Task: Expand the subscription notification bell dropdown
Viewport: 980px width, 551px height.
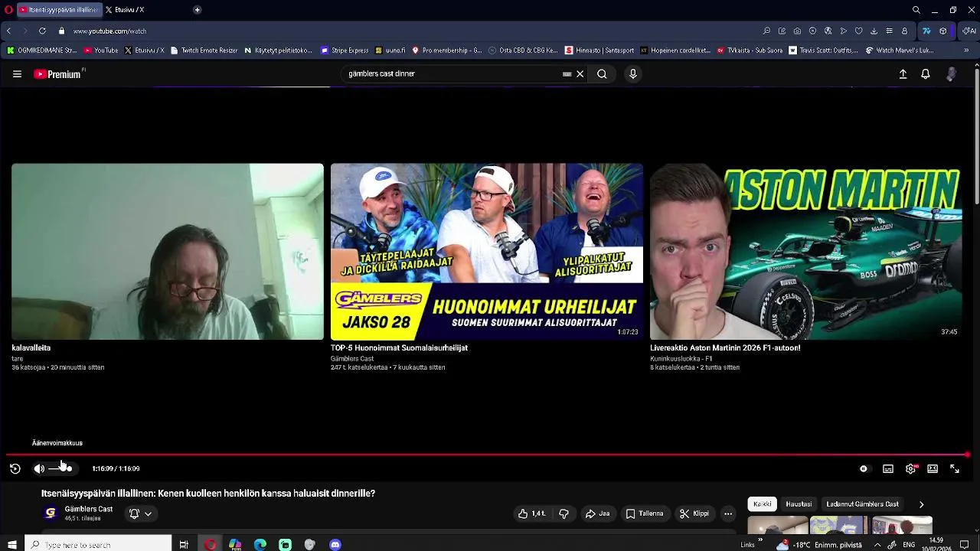Action: (140, 514)
